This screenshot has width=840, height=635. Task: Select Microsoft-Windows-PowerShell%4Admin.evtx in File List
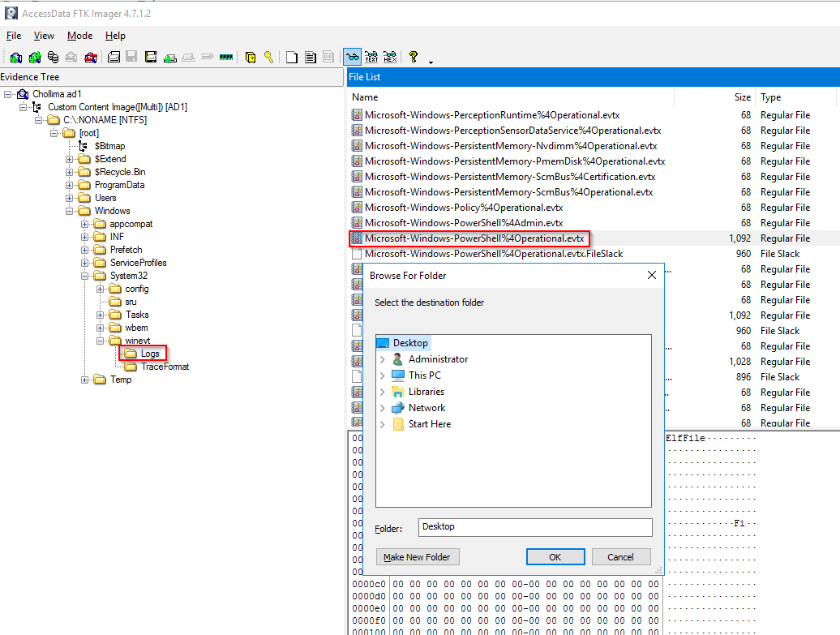[463, 223]
